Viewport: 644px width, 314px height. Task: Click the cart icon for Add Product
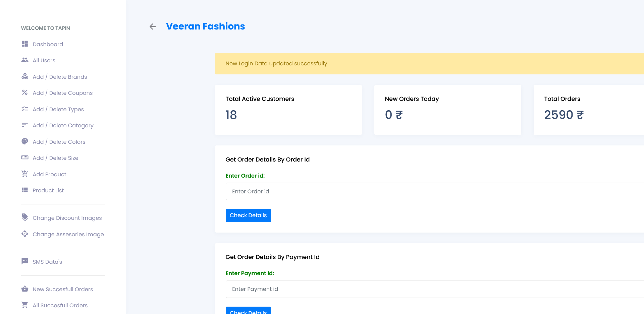(x=25, y=174)
